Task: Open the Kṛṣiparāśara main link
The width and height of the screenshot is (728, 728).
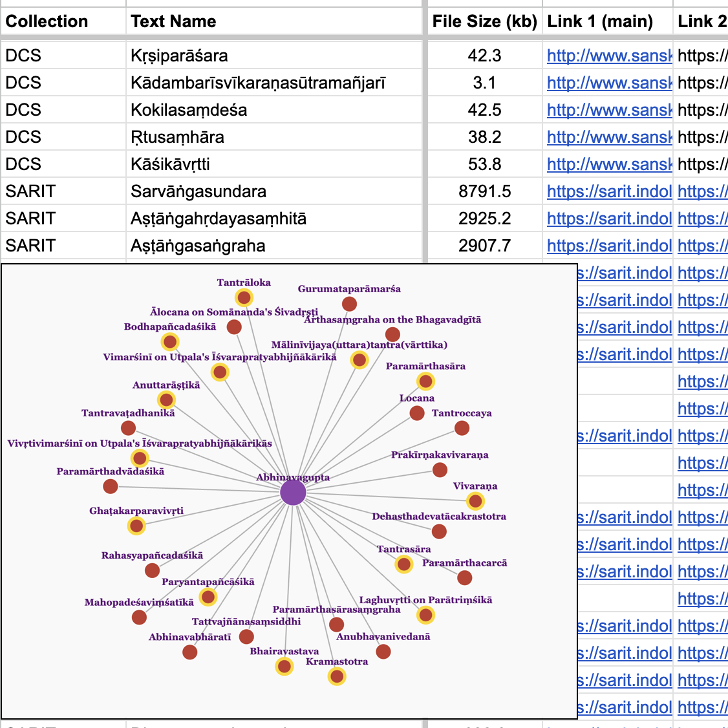Action: (x=609, y=56)
